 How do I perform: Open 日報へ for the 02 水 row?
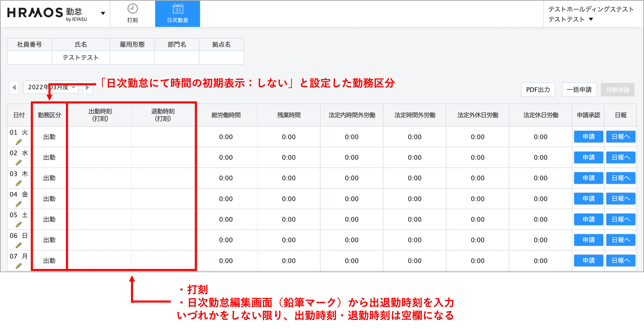coord(621,157)
